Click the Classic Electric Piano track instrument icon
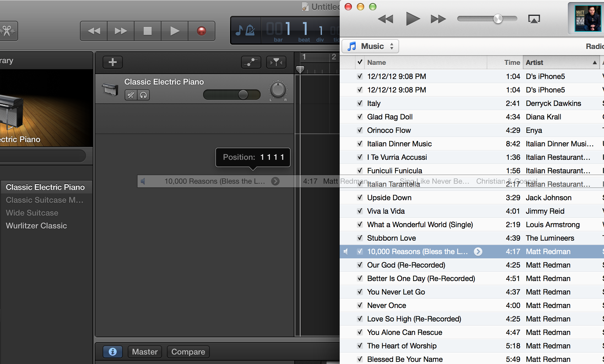This screenshot has height=364, width=604. coord(110,89)
